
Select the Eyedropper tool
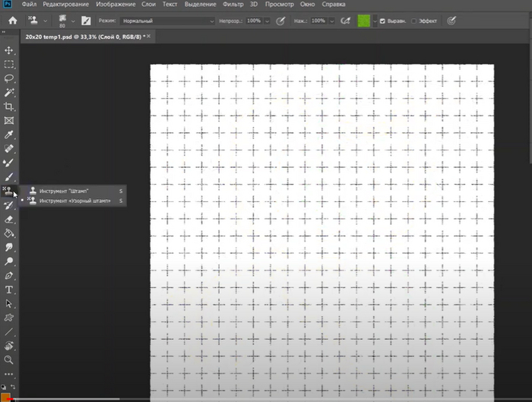tap(9, 135)
